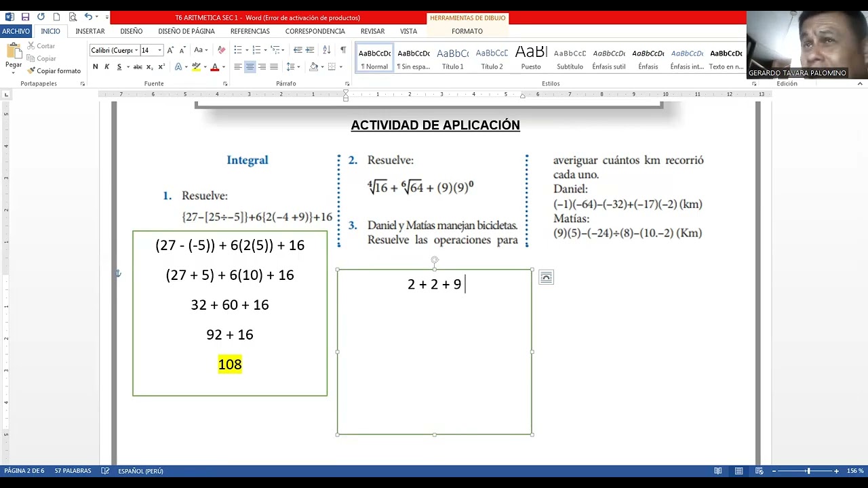Click ESPAÑOL (PERÚ) language in status bar
The height and width of the screenshot is (488, 868).
[x=140, y=471]
